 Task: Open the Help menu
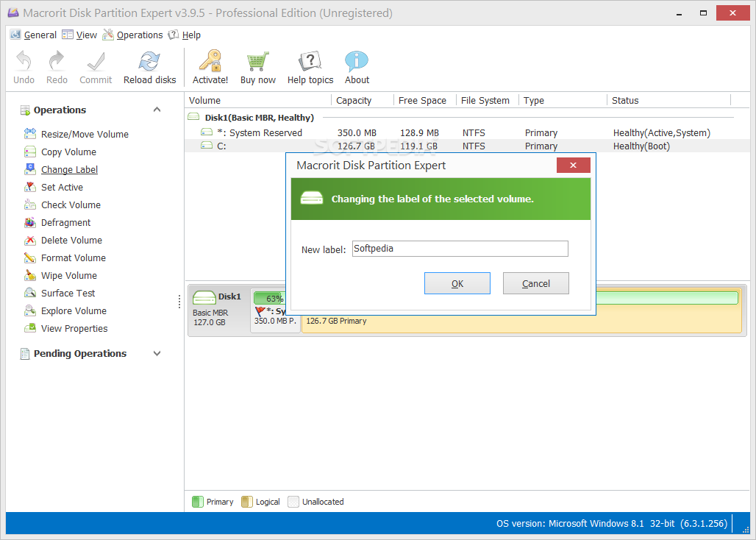tap(184, 35)
